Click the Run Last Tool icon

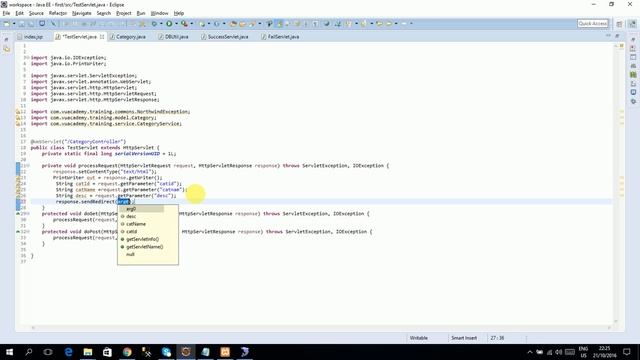[184, 24]
